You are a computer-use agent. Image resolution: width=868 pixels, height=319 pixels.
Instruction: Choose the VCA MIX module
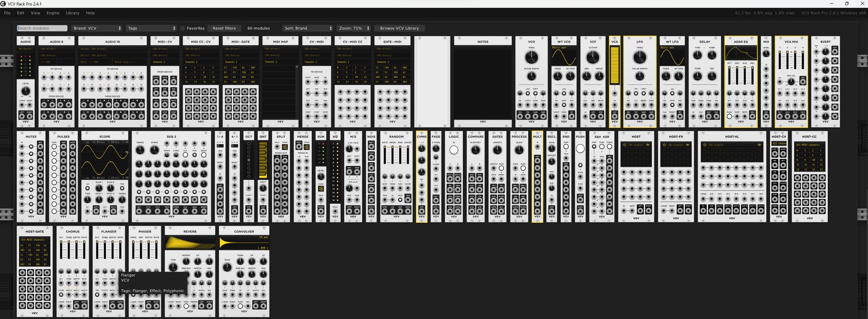791,82
